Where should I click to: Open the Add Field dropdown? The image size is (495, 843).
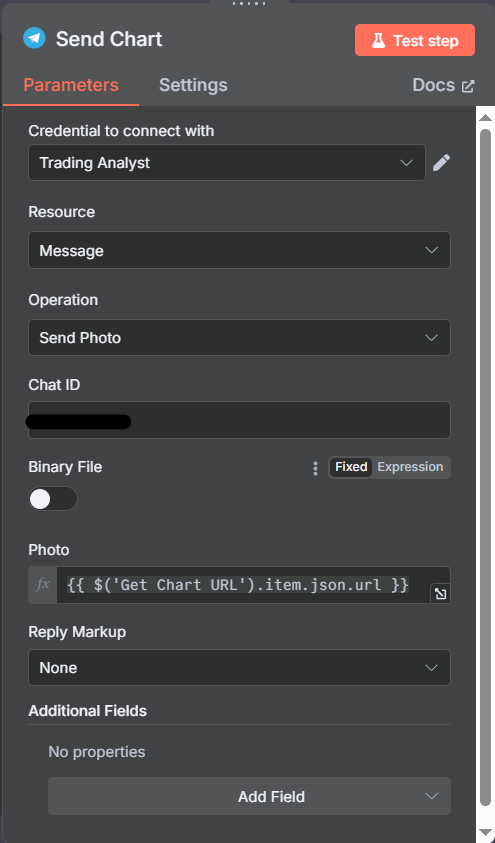coord(249,796)
